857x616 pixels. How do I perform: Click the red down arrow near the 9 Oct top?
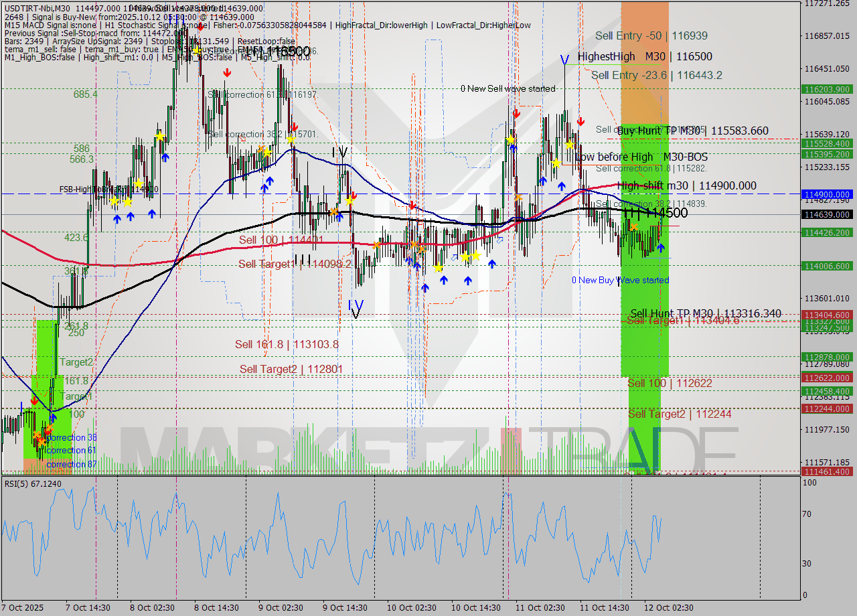click(295, 127)
